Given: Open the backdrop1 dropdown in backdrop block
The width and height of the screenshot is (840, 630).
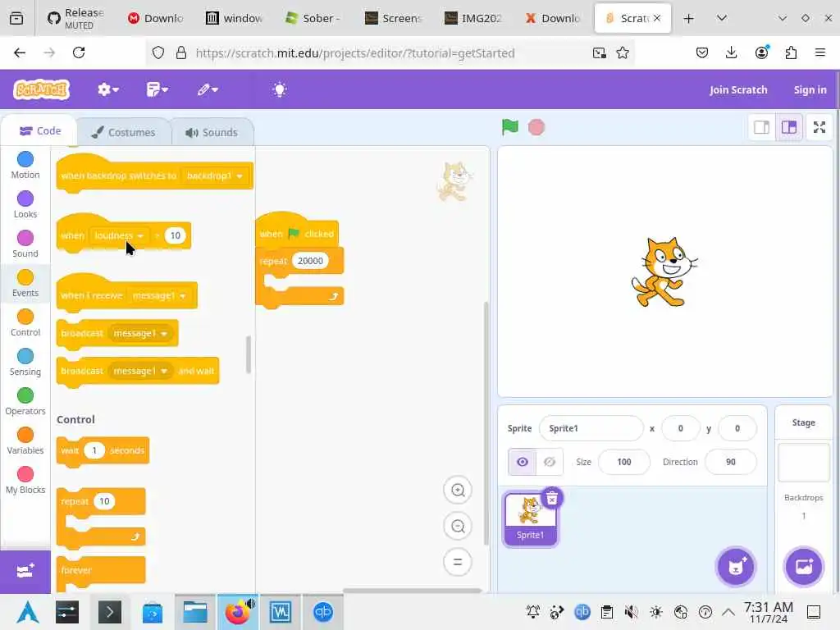Looking at the screenshot, I should [x=214, y=176].
